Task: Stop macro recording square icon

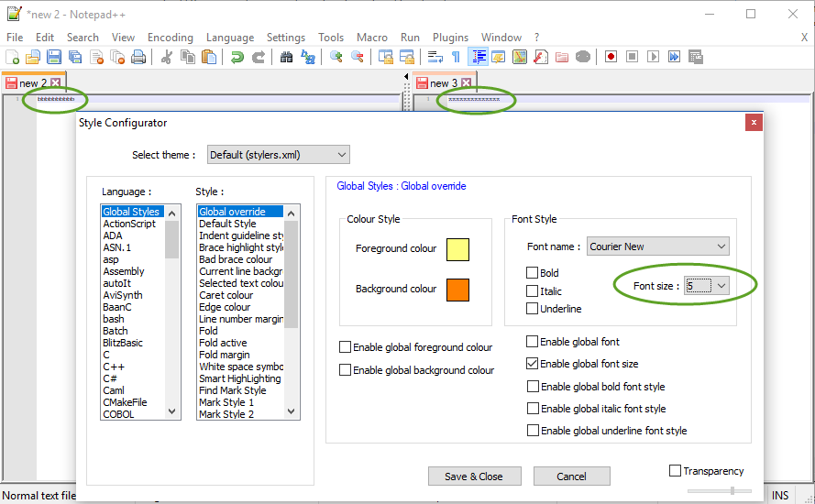Action: (632, 57)
